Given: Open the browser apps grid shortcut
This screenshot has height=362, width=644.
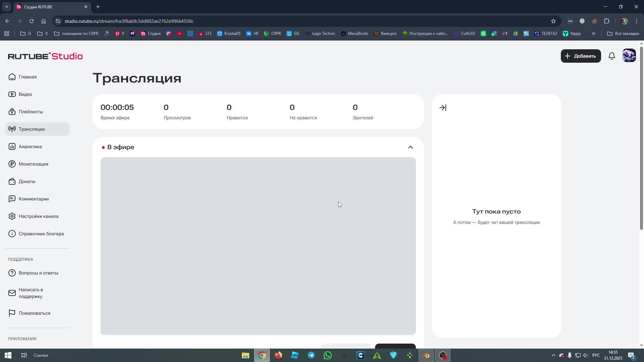Looking at the screenshot, I should click(7, 34).
